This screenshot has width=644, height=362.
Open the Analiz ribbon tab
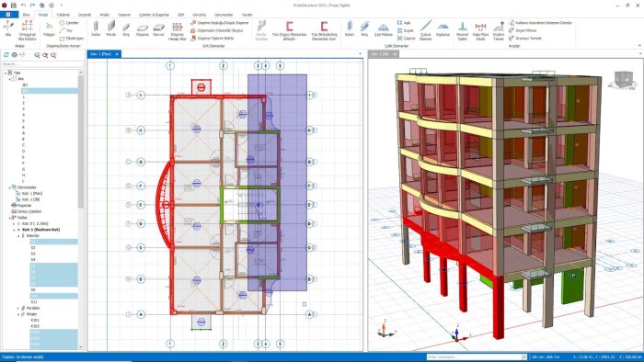[x=105, y=15]
